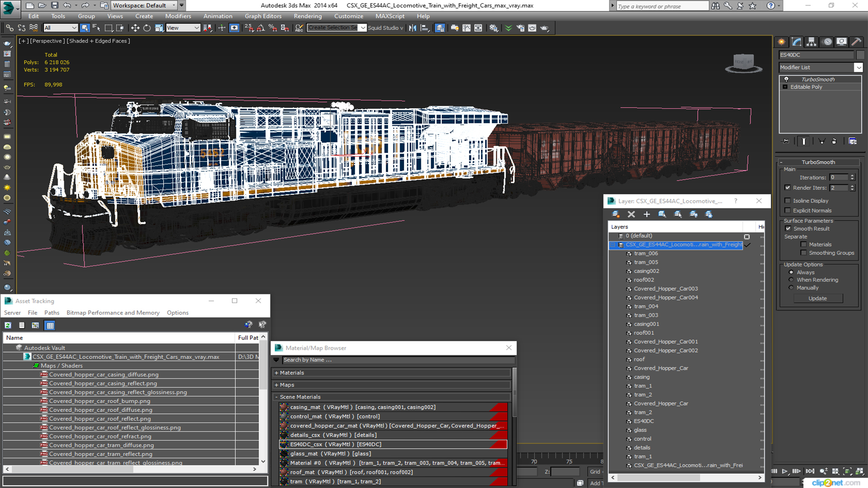868x488 pixels.
Task: Create new layer in Layer dialog
Action: pos(616,214)
